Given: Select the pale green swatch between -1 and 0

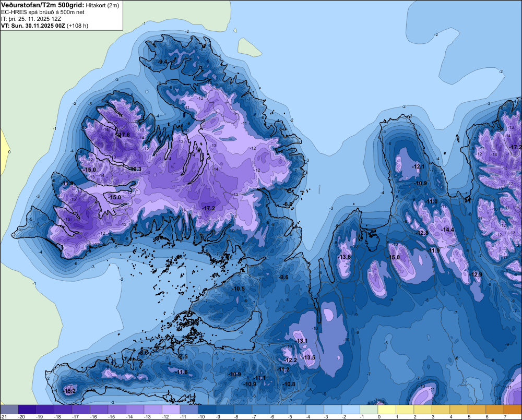Looking at the screenshot, I should [x=369, y=410].
